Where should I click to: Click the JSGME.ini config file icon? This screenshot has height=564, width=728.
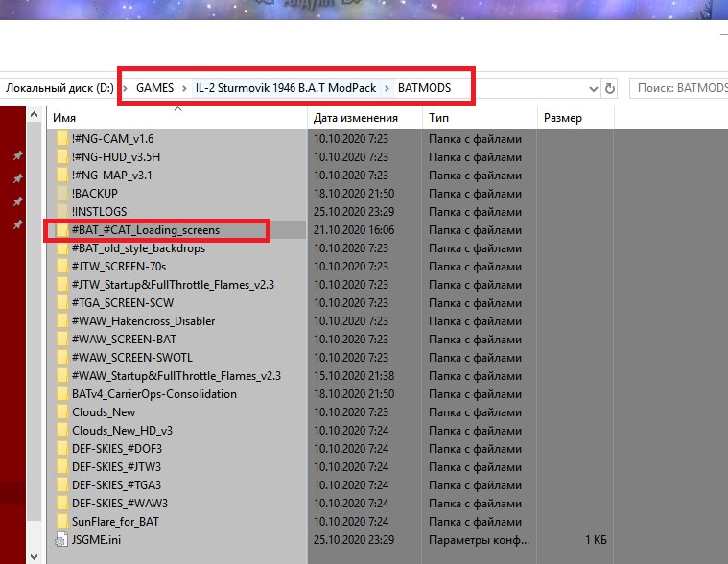(61, 539)
